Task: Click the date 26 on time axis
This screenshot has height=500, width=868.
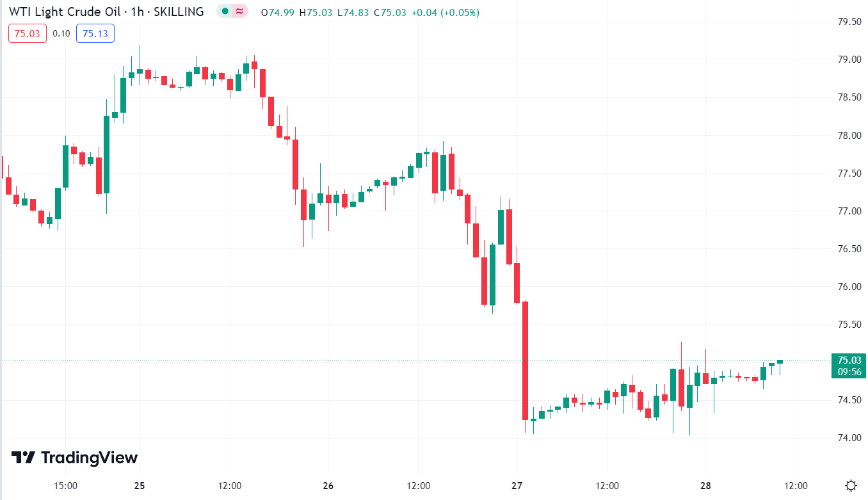Action: point(328,485)
